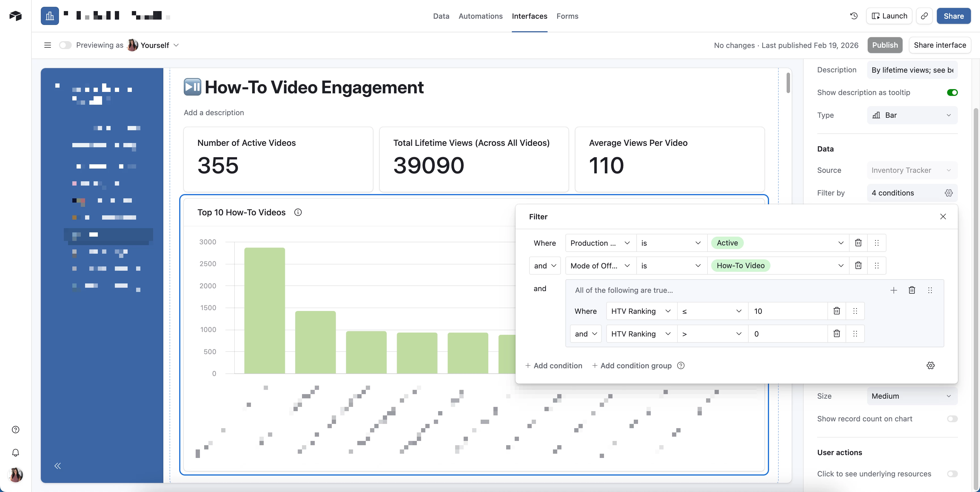Open the base history clock icon
This screenshot has height=492, width=980.
tap(854, 16)
